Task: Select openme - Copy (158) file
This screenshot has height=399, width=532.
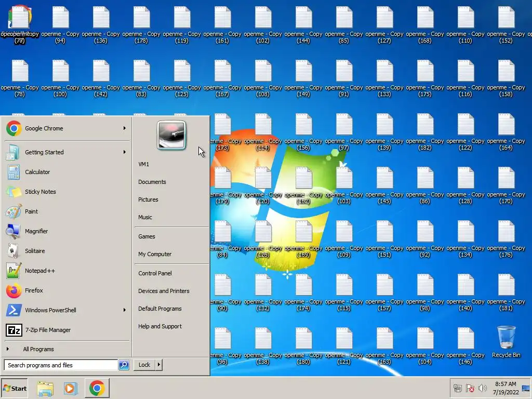Action: coord(506,79)
